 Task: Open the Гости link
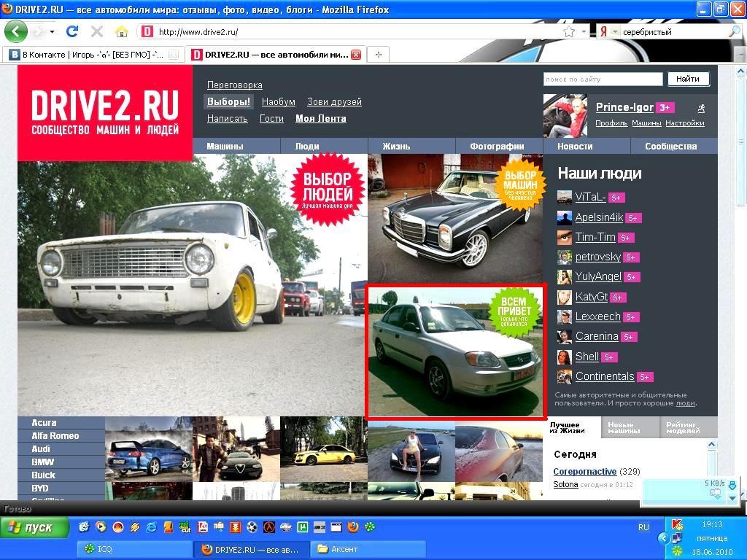coord(271,119)
